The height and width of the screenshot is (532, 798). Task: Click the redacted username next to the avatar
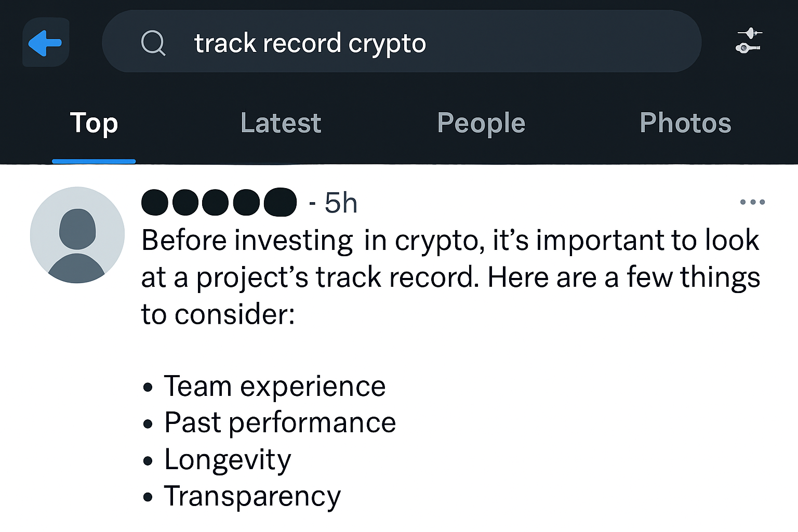218,202
